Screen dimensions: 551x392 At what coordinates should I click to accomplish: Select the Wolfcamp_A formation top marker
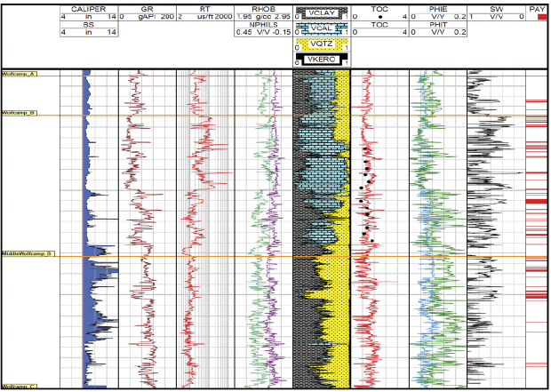coord(20,73)
